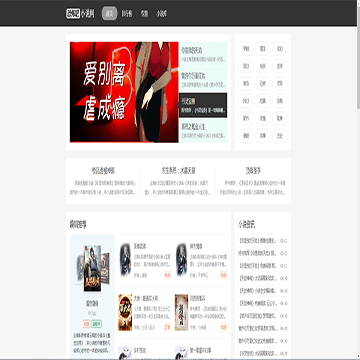Open the nav item right after the highlighted tab

click(x=127, y=14)
